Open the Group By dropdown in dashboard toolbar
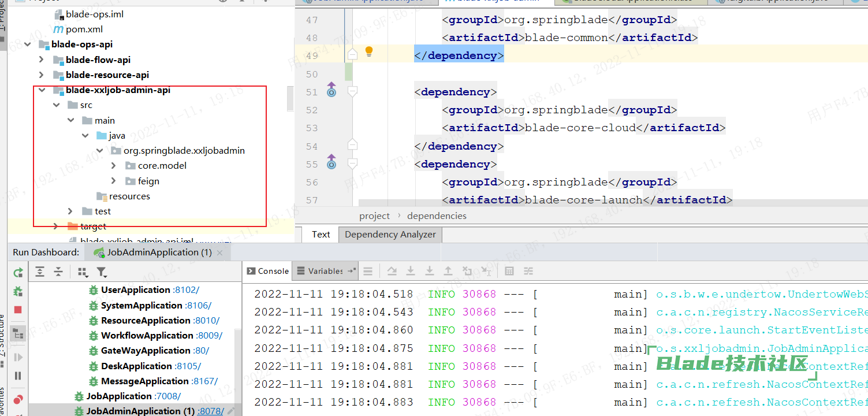This screenshot has height=416, width=868. 83,272
